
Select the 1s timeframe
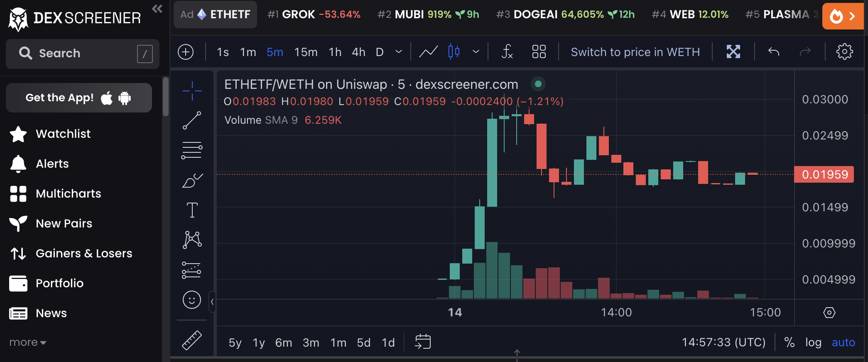pyautogui.click(x=223, y=52)
